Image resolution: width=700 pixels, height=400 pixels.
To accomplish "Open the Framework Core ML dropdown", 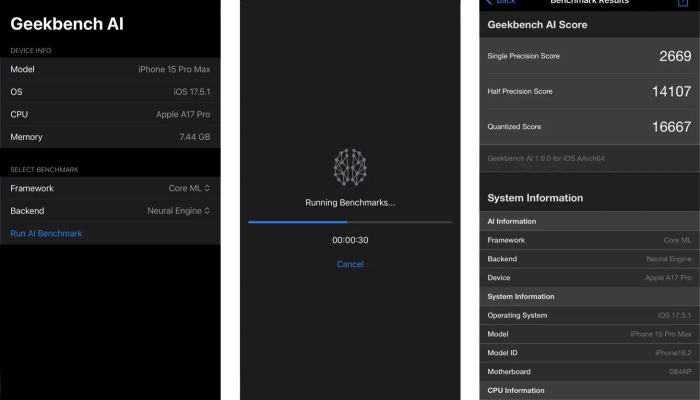I will coord(189,188).
